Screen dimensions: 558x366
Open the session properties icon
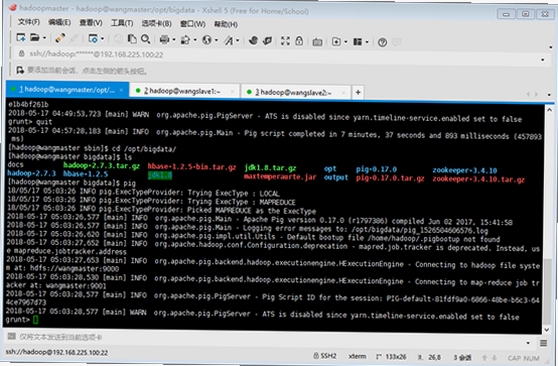tap(93, 38)
